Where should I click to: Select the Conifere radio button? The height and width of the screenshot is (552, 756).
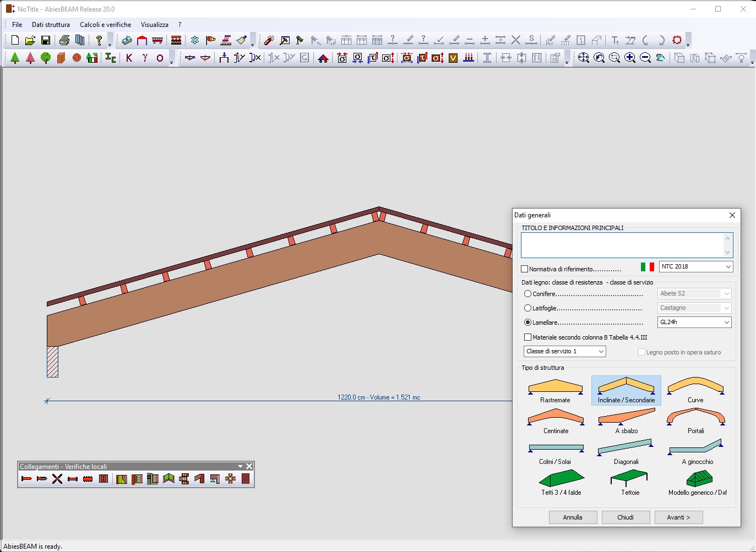[x=527, y=294]
